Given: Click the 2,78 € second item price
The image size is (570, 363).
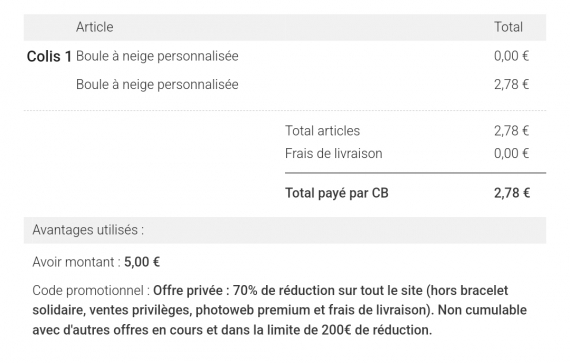Looking at the screenshot, I should coord(511,85).
